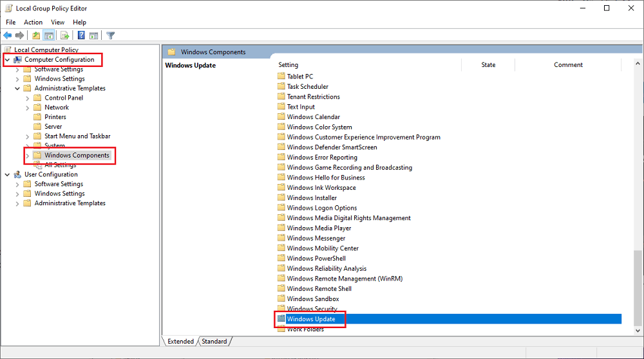The height and width of the screenshot is (359, 644).
Task: Select Windows Media Digital Rights Management
Action: 348,218
